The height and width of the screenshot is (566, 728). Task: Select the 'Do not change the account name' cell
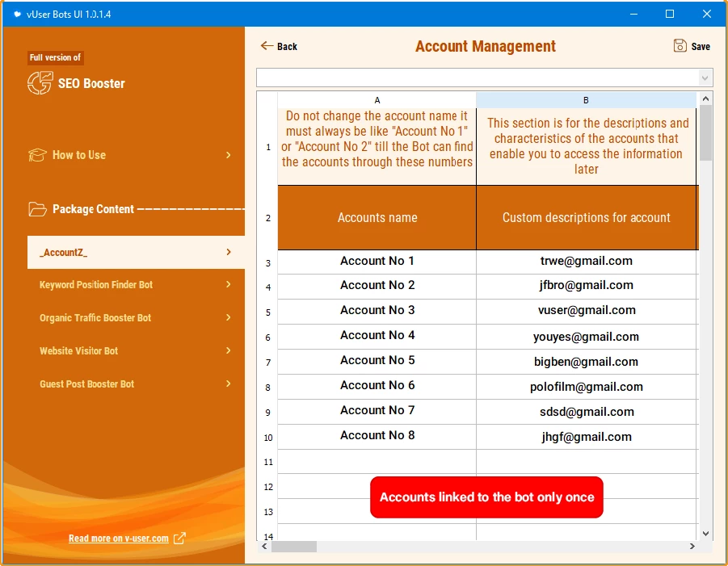click(377, 147)
